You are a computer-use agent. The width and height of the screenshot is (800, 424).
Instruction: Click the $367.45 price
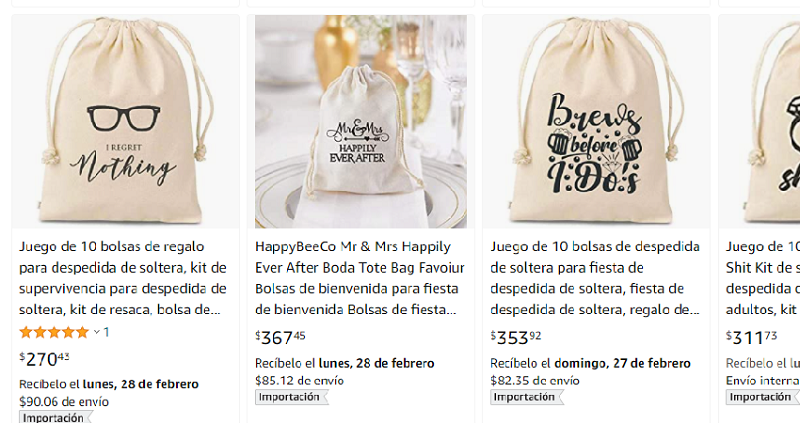[280, 337]
